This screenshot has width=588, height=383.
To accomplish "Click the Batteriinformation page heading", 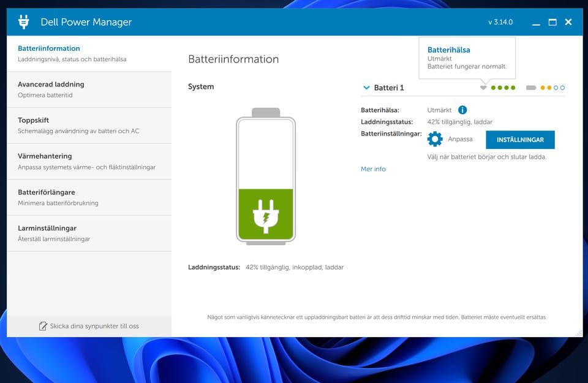I will [x=233, y=59].
